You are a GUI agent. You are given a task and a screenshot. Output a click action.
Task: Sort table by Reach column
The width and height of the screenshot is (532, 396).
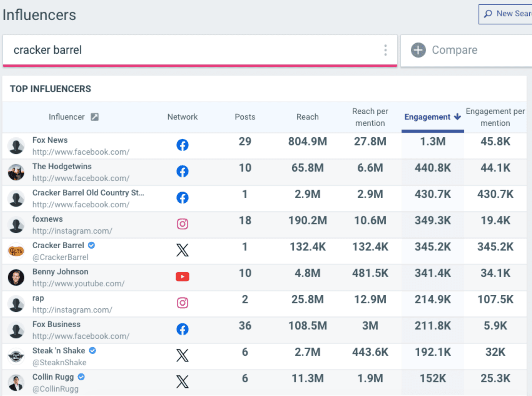point(307,117)
